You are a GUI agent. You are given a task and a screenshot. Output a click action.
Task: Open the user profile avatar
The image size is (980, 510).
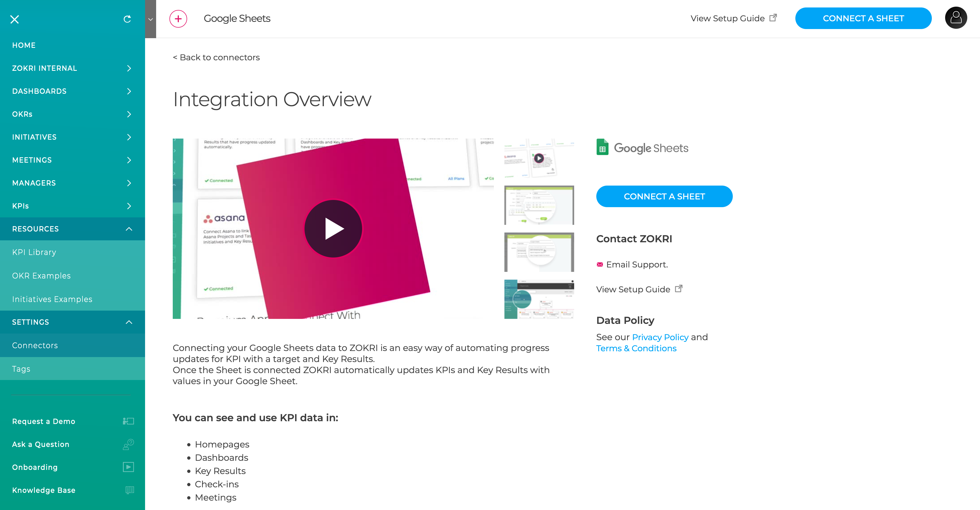956,18
